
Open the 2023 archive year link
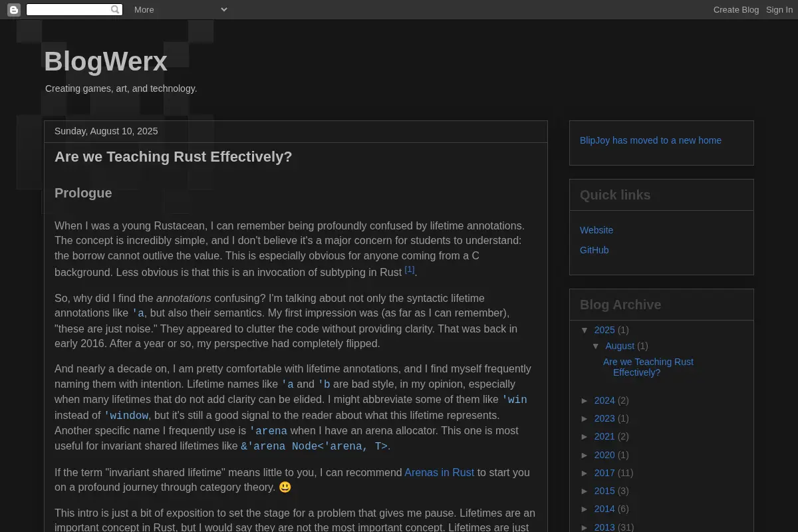604,418
